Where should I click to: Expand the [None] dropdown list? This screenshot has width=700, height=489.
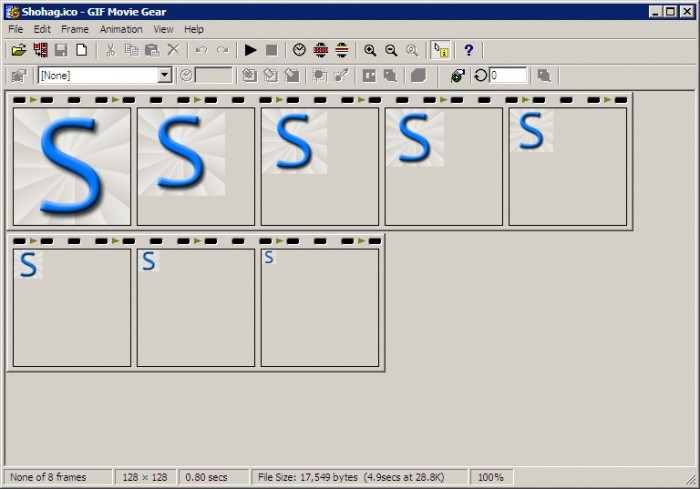[x=165, y=75]
